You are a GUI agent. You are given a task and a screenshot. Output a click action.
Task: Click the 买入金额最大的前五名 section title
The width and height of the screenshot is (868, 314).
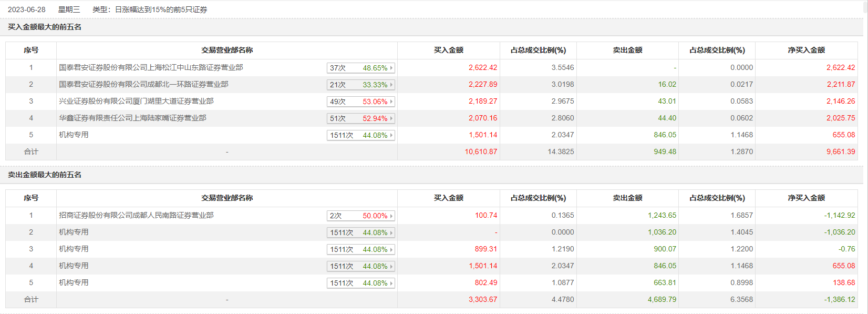tap(45, 27)
